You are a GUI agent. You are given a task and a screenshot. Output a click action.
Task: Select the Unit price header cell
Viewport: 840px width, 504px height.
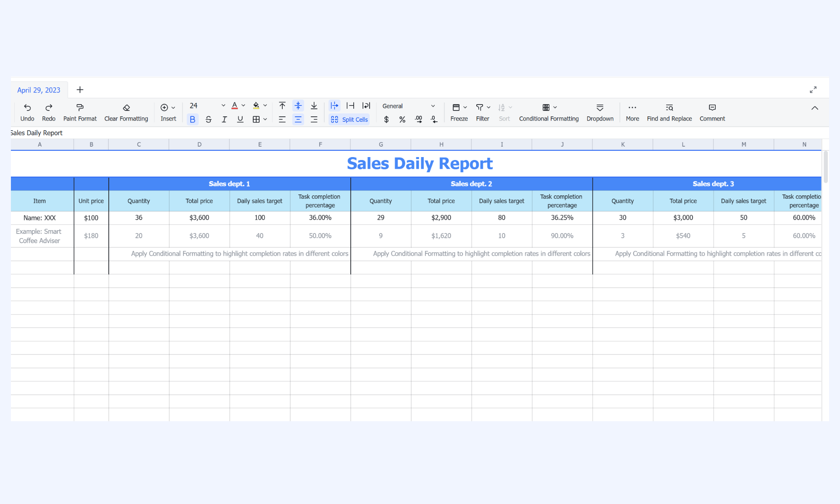[x=91, y=201]
